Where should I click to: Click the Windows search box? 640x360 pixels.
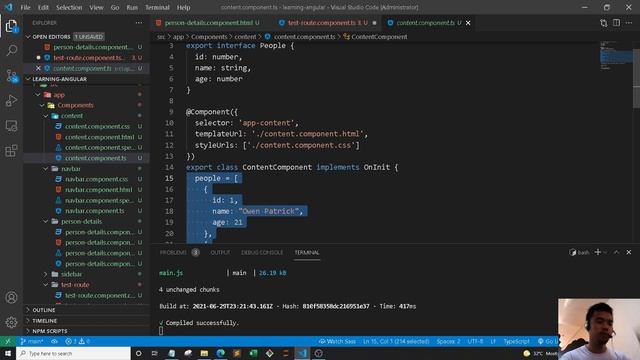(x=74, y=353)
